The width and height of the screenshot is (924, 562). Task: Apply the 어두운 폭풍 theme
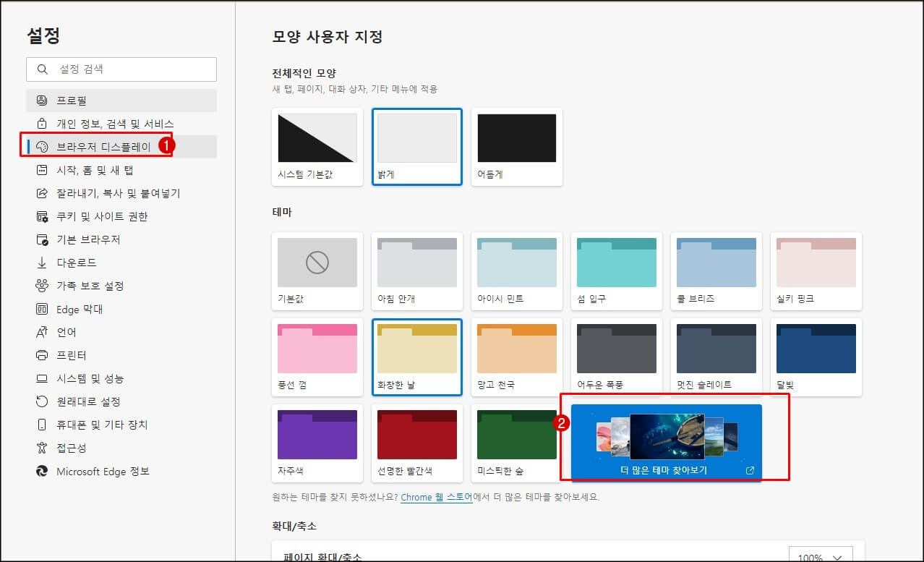click(617, 357)
